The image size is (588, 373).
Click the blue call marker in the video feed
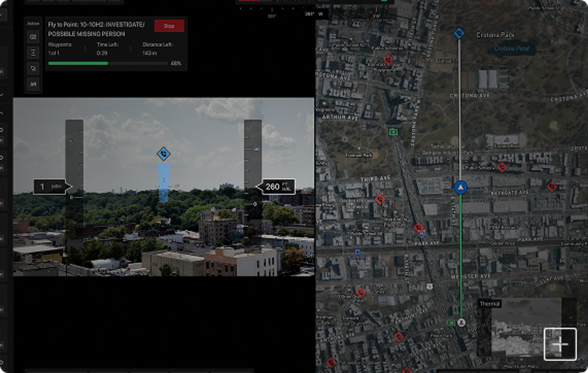163,154
